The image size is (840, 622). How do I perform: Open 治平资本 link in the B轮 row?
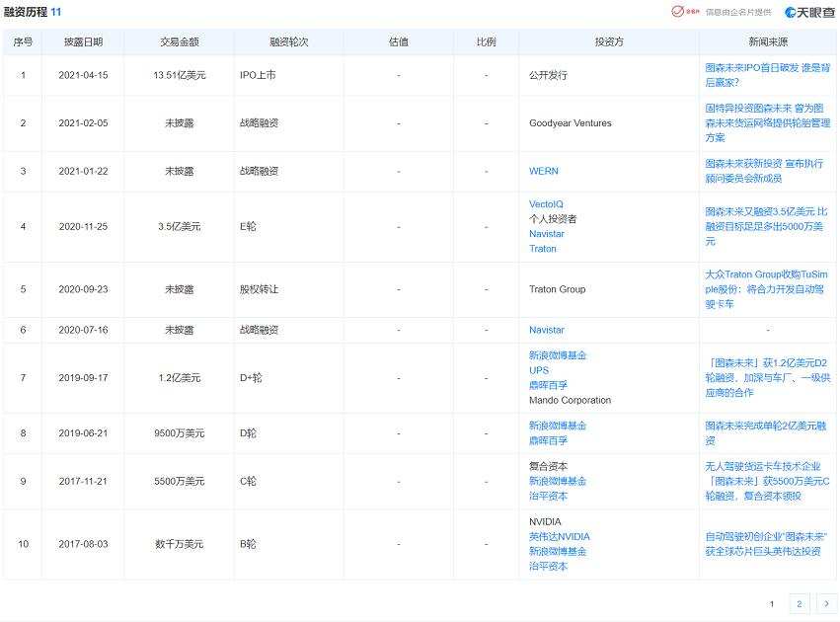[548, 567]
